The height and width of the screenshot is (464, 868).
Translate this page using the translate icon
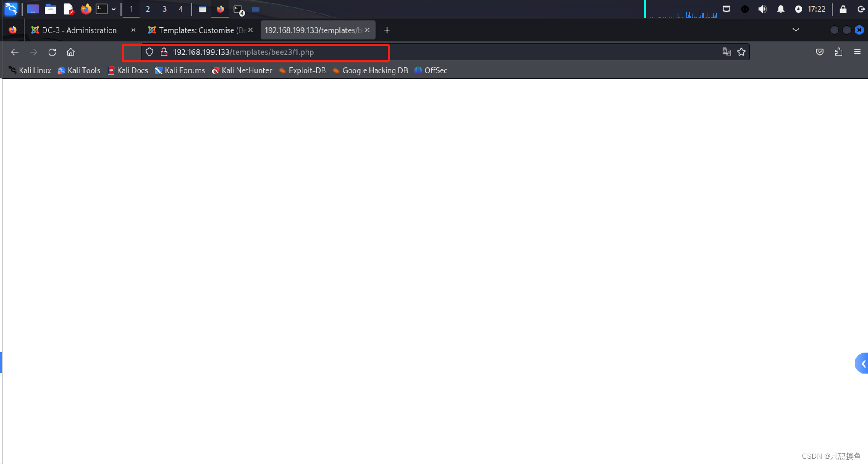tap(727, 52)
